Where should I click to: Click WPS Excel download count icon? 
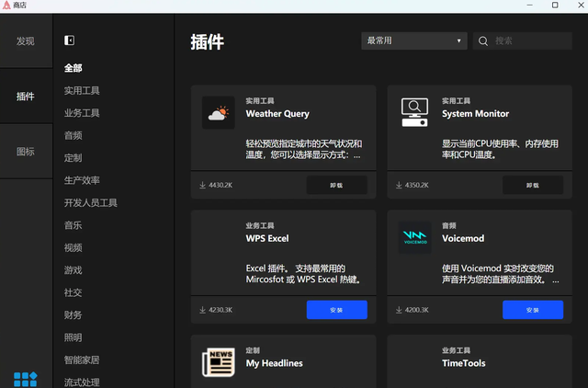(202, 310)
